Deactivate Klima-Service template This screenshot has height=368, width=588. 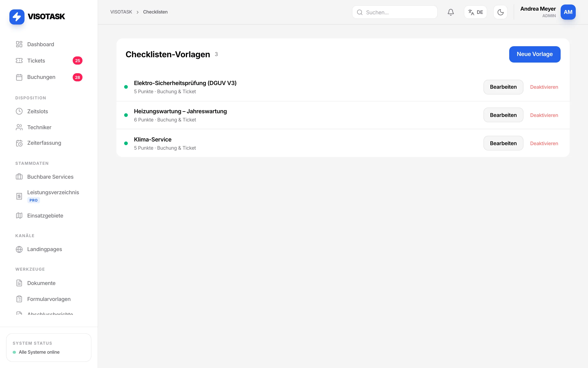tap(544, 144)
